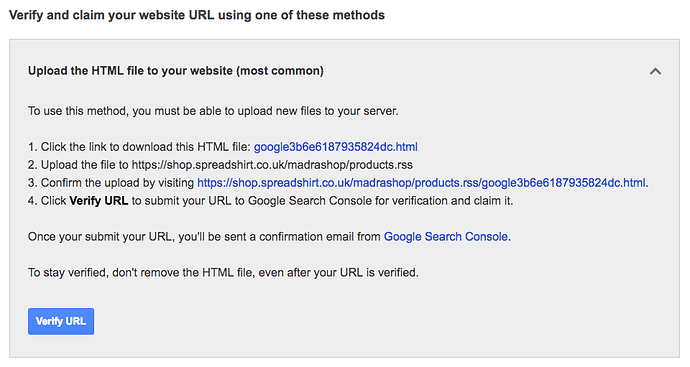Click the Verify URL button
The height and width of the screenshot is (367, 690).
pyautogui.click(x=61, y=321)
